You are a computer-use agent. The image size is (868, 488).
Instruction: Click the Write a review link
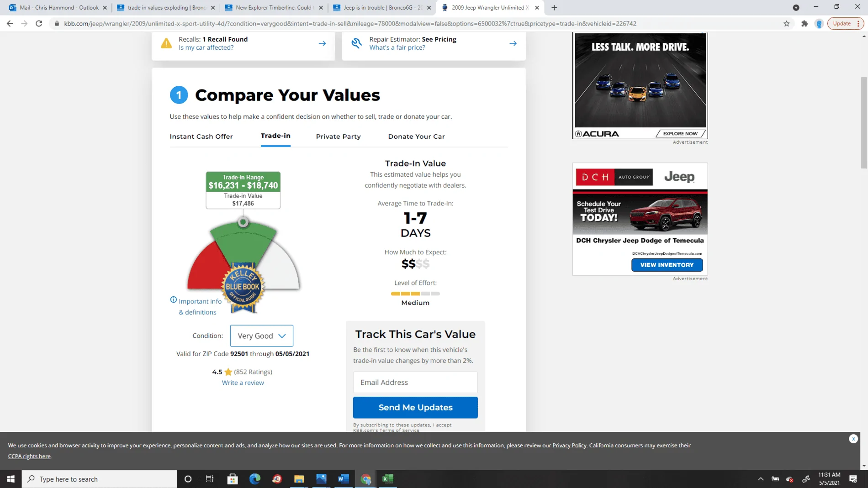pyautogui.click(x=243, y=383)
